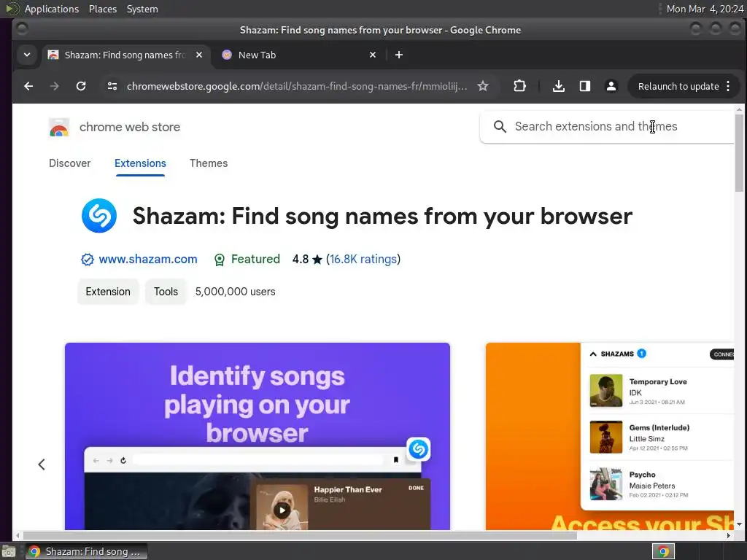The height and width of the screenshot is (560, 747).
Task: Collapse the SHAZAMS list chevron in screenshot
Action: (x=593, y=354)
